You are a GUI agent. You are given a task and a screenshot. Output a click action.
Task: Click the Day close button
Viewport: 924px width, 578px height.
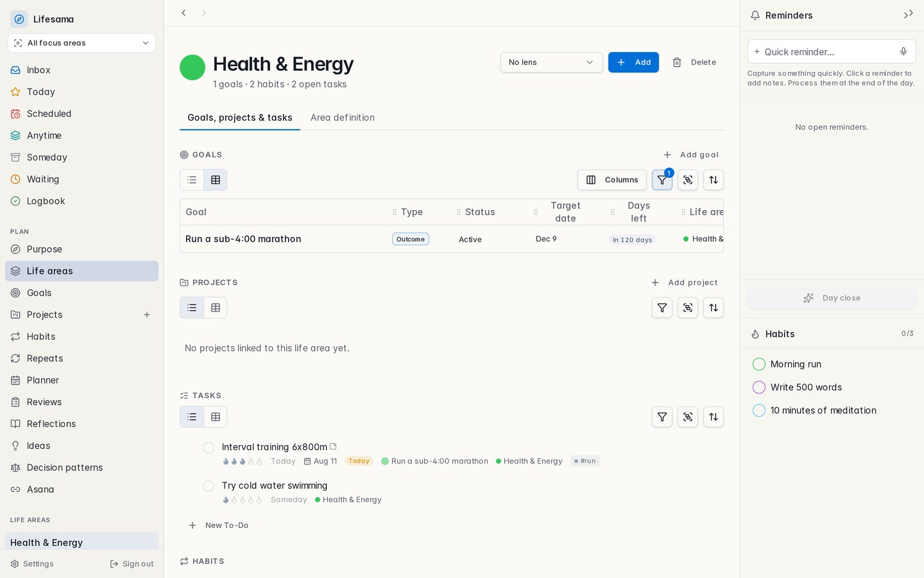click(832, 298)
